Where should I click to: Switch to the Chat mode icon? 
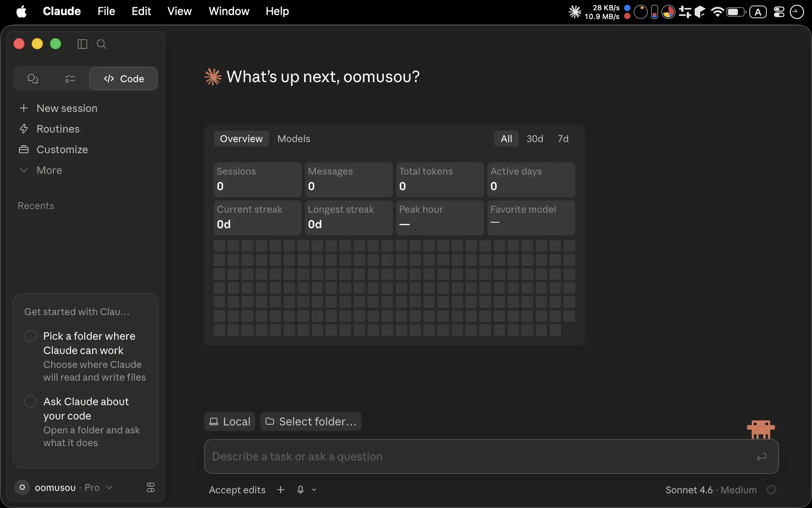pyautogui.click(x=33, y=79)
